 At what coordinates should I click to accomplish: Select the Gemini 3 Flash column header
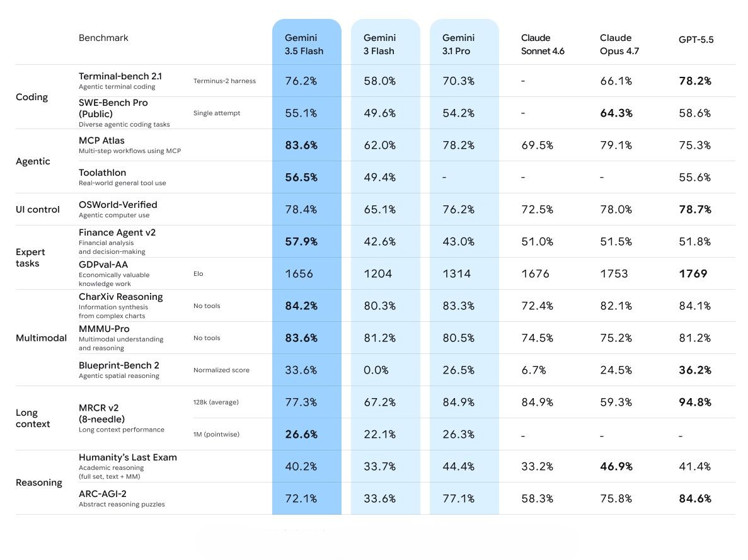(x=379, y=44)
